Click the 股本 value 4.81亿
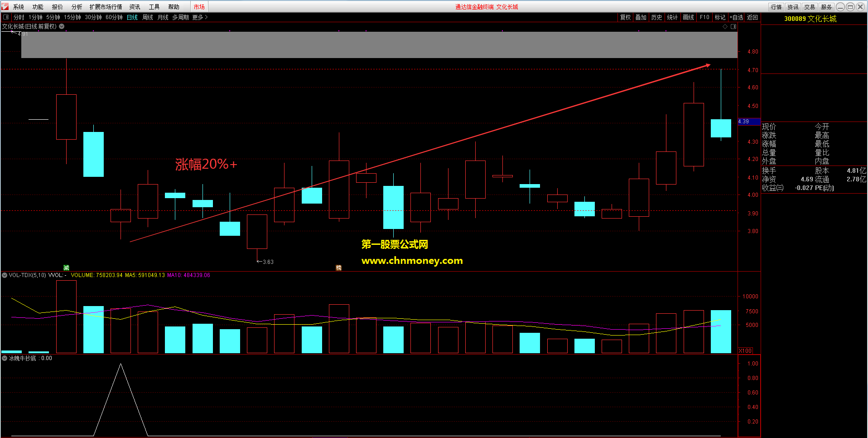 (856, 171)
